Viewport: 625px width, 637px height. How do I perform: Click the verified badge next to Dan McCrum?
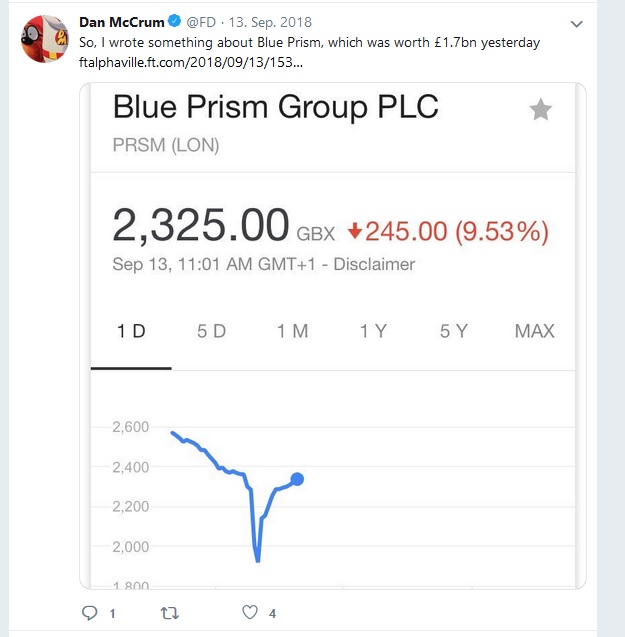pyautogui.click(x=173, y=21)
